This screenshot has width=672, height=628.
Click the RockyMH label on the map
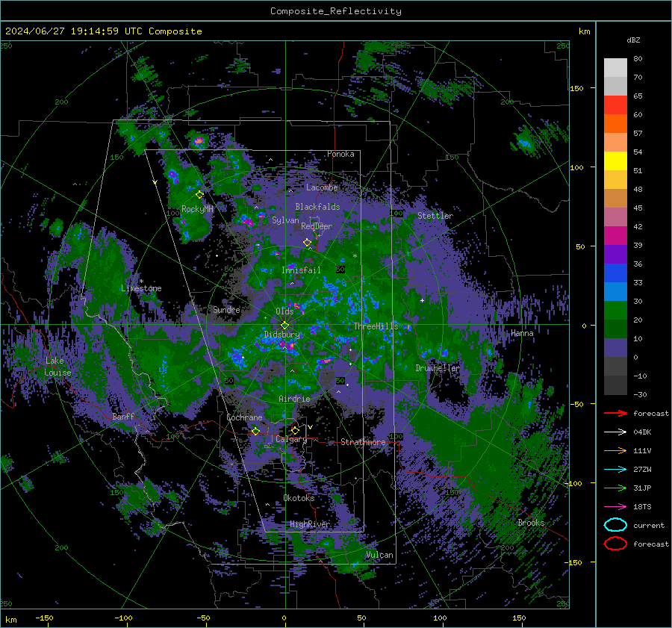(197, 209)
